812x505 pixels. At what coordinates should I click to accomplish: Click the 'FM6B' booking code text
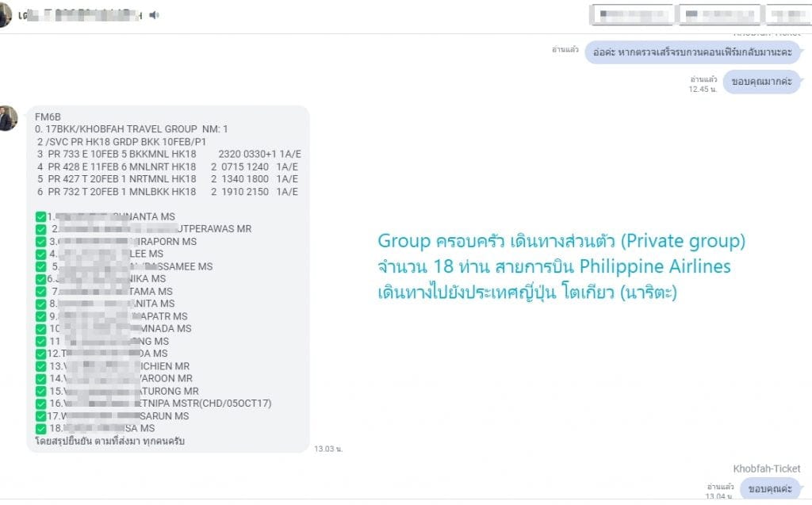(48, 117)
